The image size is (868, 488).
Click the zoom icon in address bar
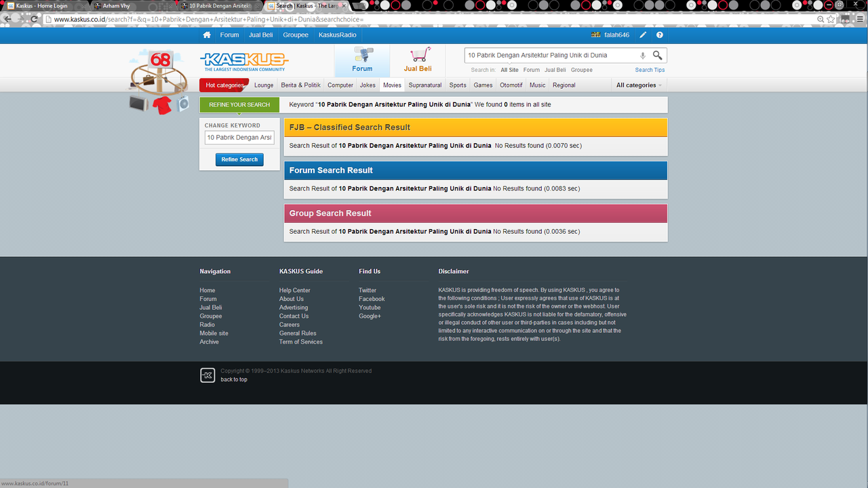[821, 19]
